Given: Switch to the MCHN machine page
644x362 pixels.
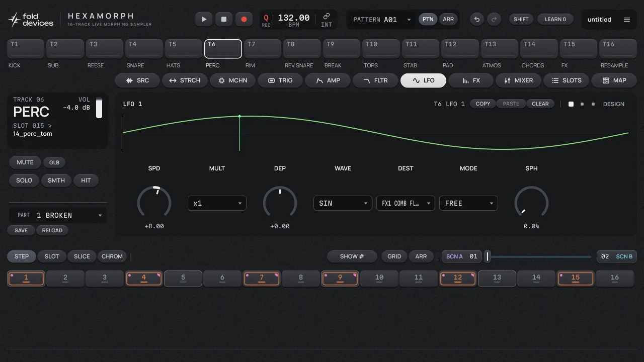Looking at the screenshot, I should pyautogui.click(x=232, y=80).
